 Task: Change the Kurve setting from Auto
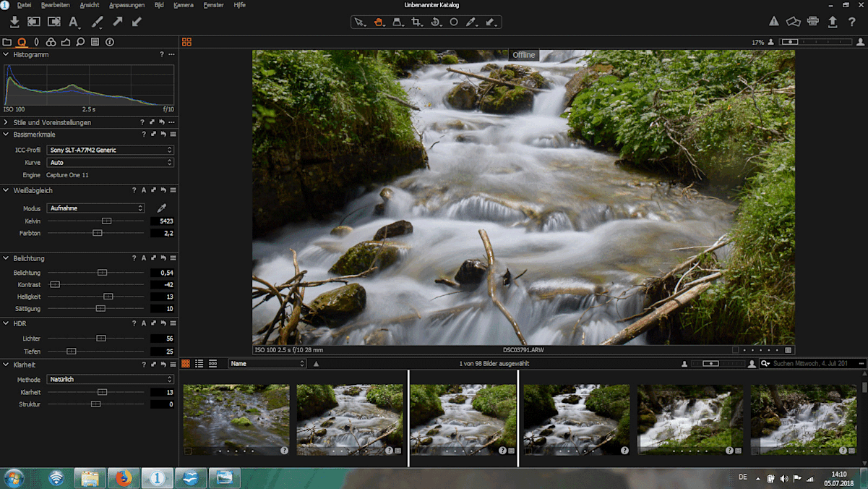pyautogui.click(x=110, y=162)
